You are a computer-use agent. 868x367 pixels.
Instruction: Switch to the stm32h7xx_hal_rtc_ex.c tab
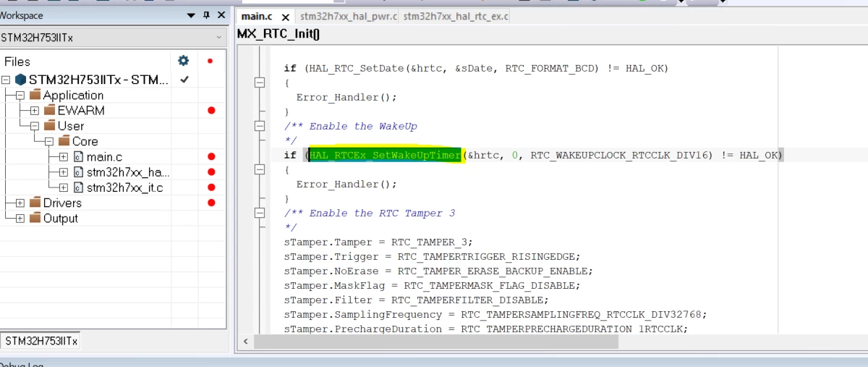point(456,16)
